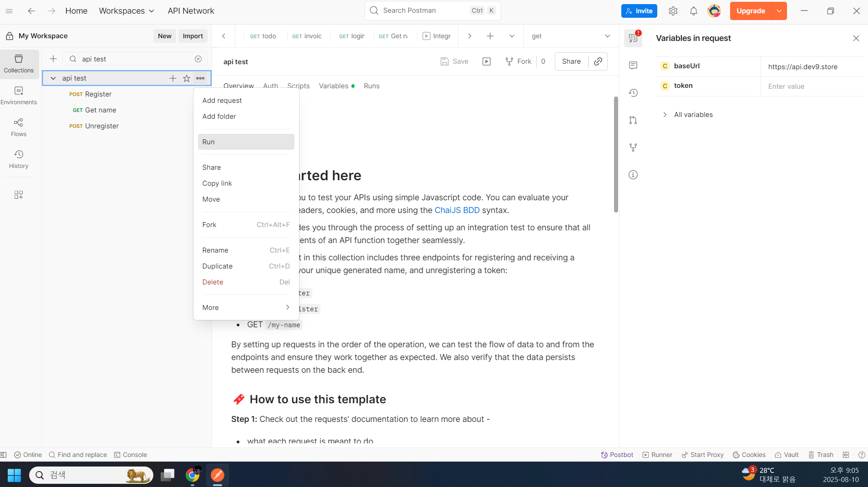Copy the collection link via the link icon
This screenshot has height=487, width=868.
[598, 61]
